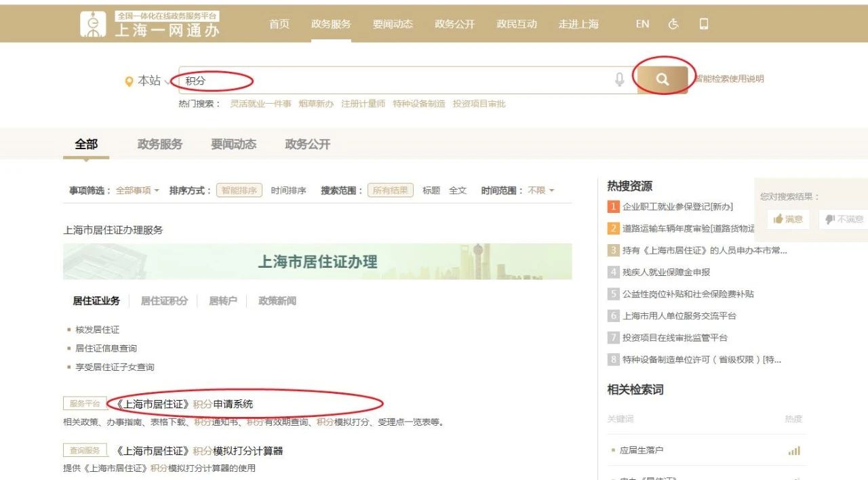Click related keyword 应届生落户
Image resolution: width=868 pixels, height=480 pixels.
click(642, 450)
